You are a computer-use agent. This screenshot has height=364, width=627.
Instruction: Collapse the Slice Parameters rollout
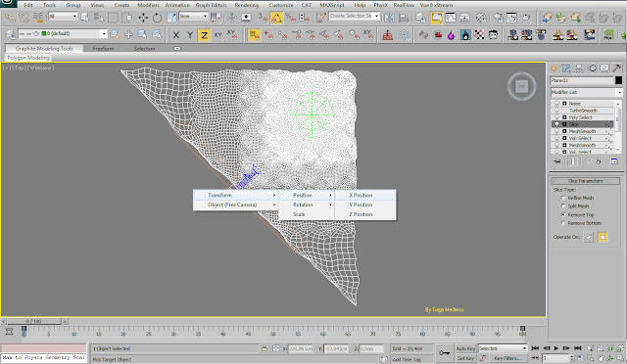[585, 181]
